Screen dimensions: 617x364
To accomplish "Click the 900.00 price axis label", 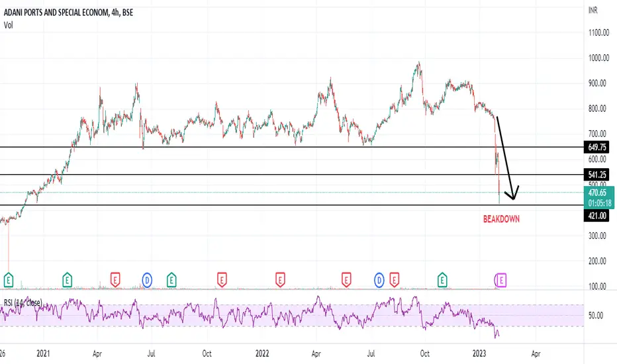I will click(x=597, y=83).
